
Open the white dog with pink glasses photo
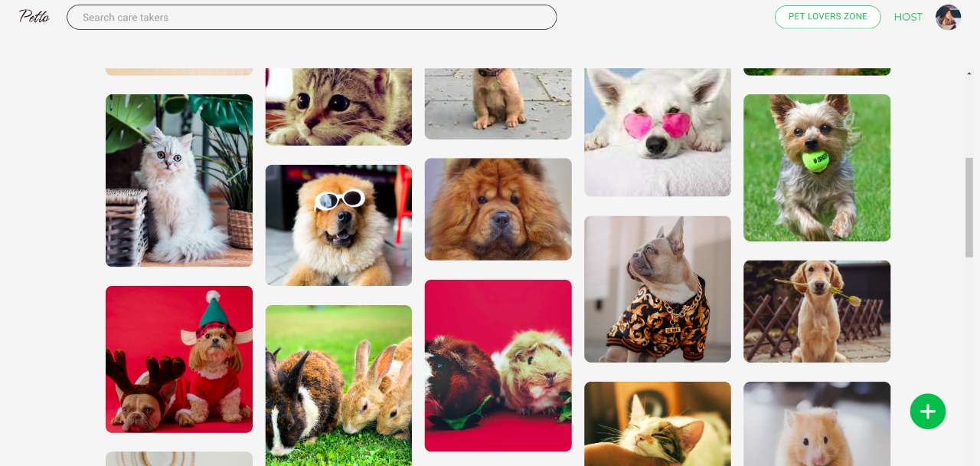coord(658,132)
